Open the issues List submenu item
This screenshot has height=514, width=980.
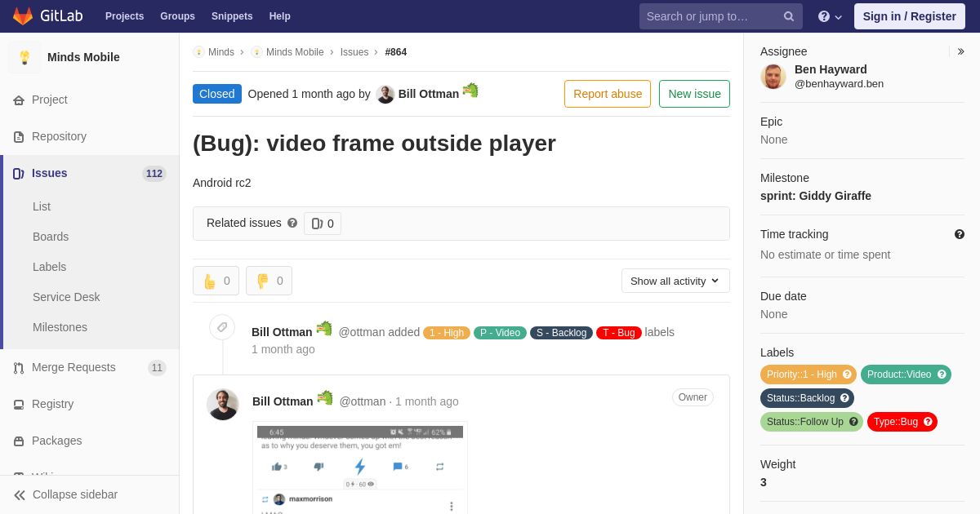point(42,206)
